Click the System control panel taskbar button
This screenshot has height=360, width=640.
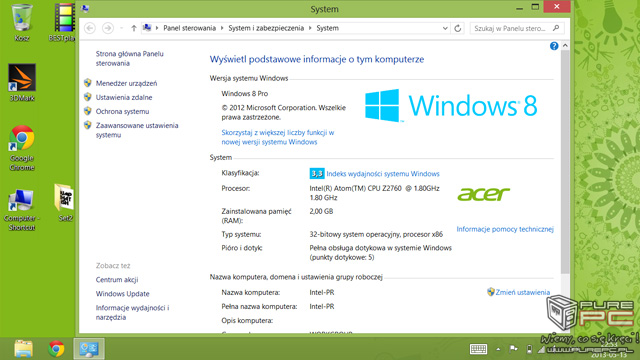[x=89, y=349]
